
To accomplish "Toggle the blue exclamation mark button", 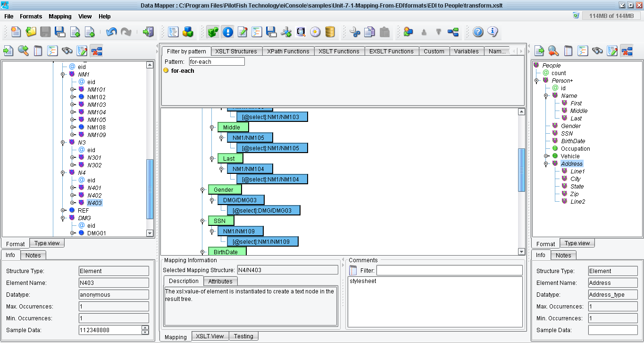I will pyautogui.click(x=227, y=32).
